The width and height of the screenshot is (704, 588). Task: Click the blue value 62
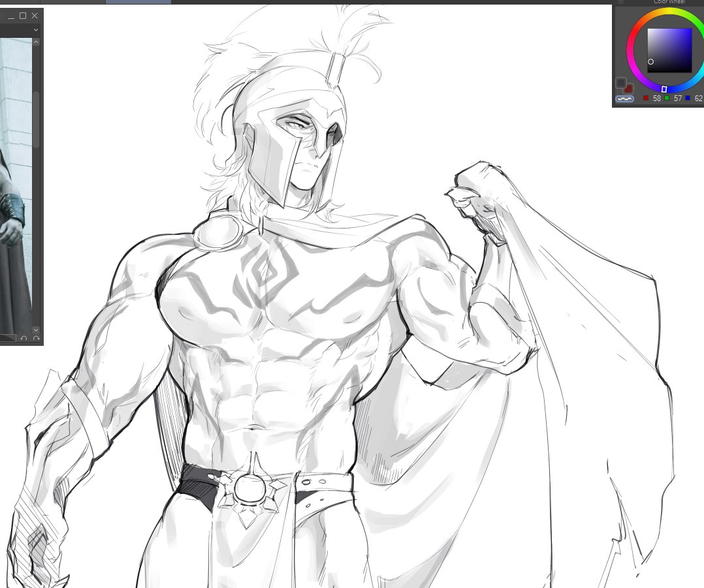click(x=698, y=99)
